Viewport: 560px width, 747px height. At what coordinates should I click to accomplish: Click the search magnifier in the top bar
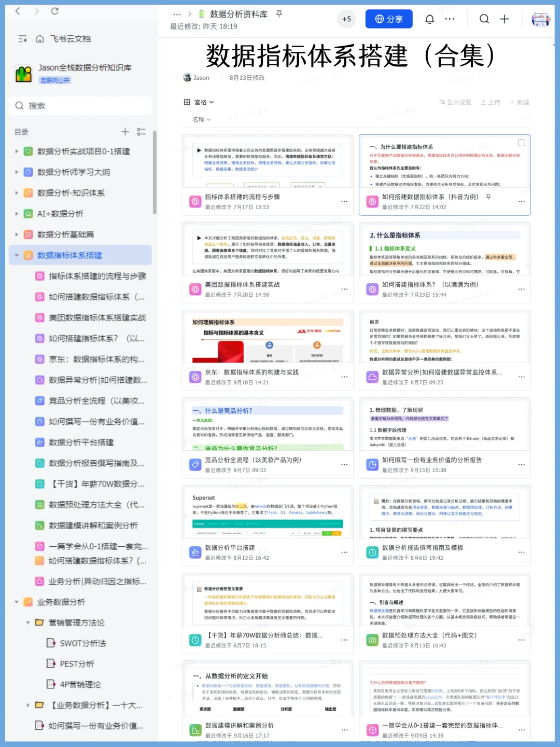click(484, 19)
